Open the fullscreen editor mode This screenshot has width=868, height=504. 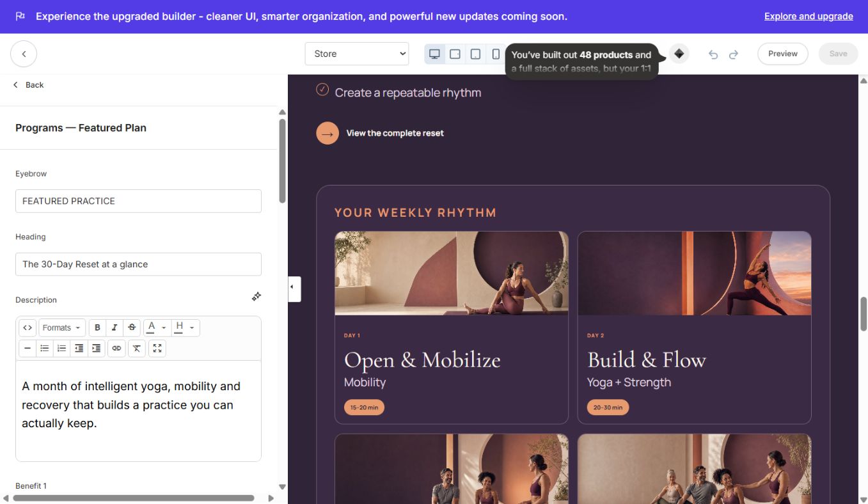pos(157,349)
